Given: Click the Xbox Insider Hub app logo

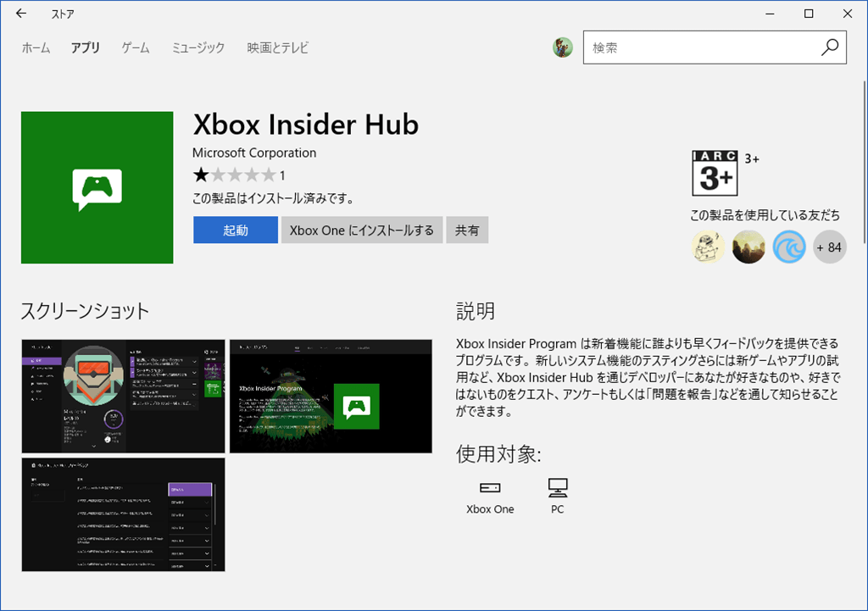Looking at the screenshot, I should point(97,187).
